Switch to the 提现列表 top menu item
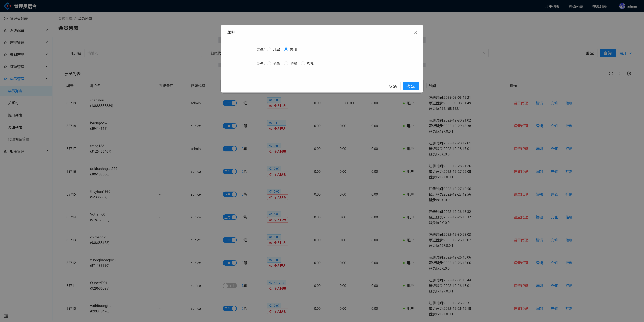Screen dimensions: 644x322 pos(599,6)
